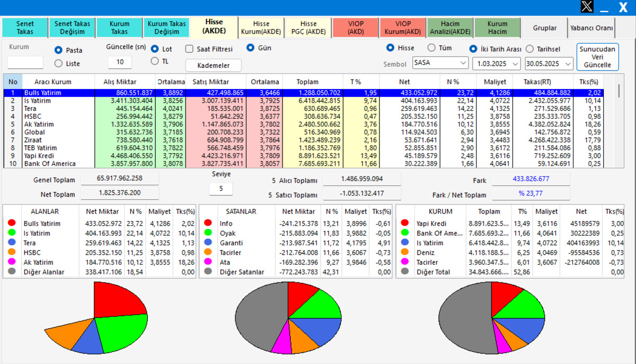Open Hisse PGÇ (AKDE) tab
Viewport: 636px width, 364px height.
(308, 28)
